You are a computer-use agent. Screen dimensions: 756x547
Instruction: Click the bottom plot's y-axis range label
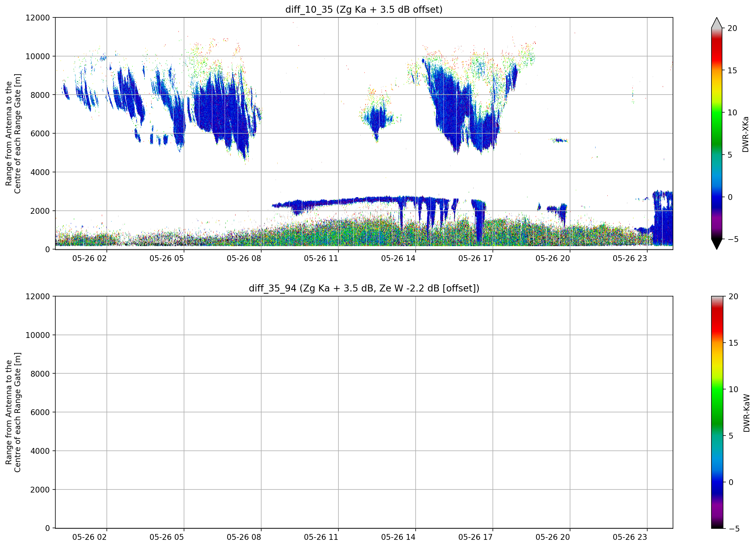[x=13, y=412]
